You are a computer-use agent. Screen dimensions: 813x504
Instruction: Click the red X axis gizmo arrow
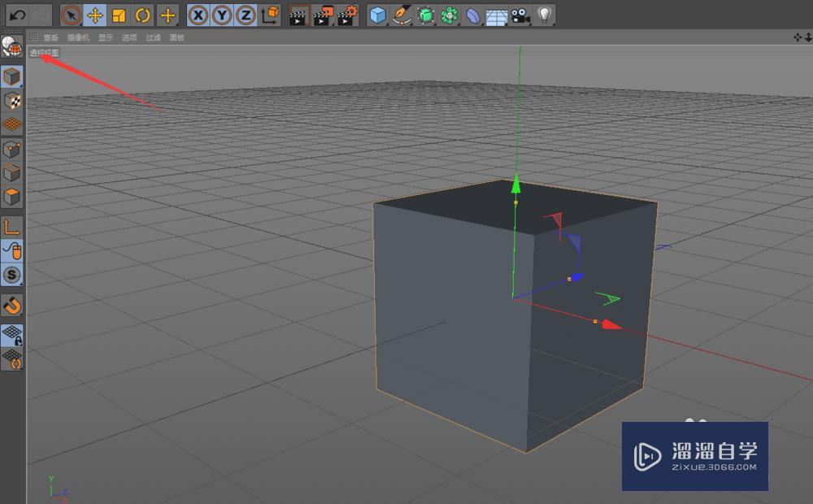pyautogui.click(x=611, y=325)
